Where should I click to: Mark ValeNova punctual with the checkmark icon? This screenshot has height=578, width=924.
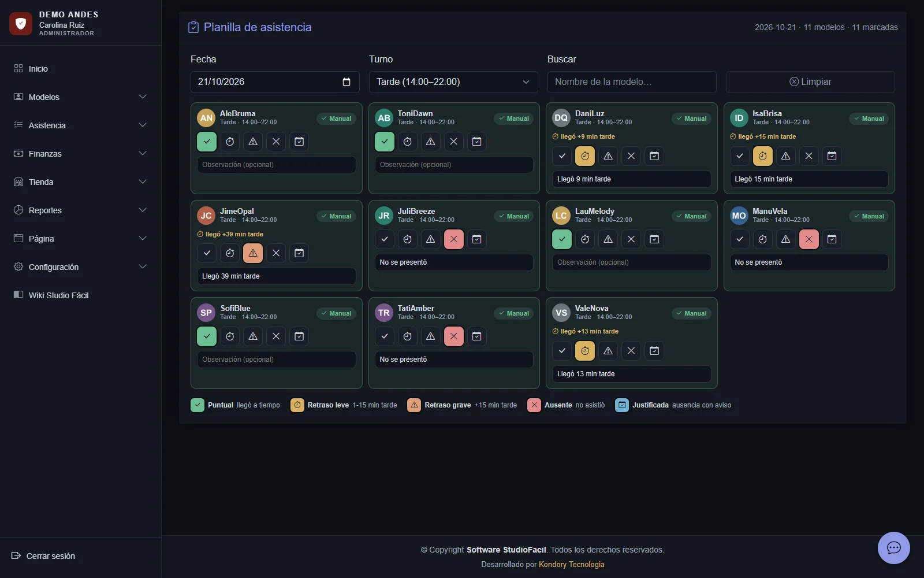click(562, 351)
